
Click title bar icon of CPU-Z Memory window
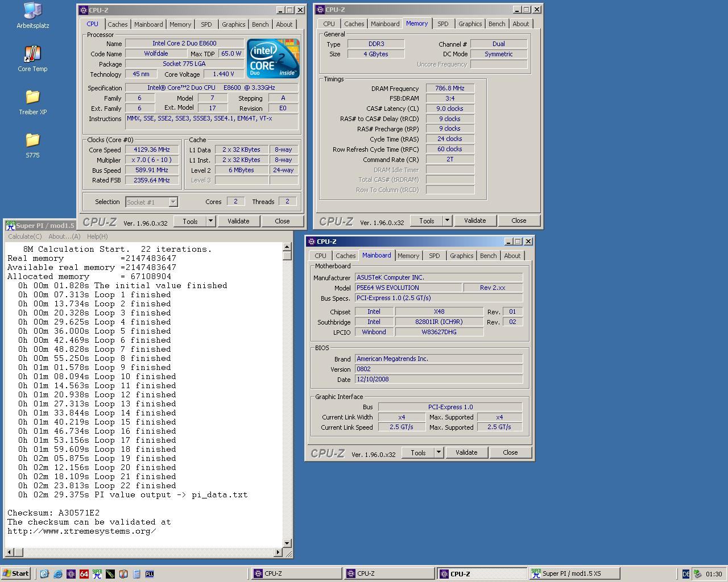pyautogui.click(x=320, y=10)
